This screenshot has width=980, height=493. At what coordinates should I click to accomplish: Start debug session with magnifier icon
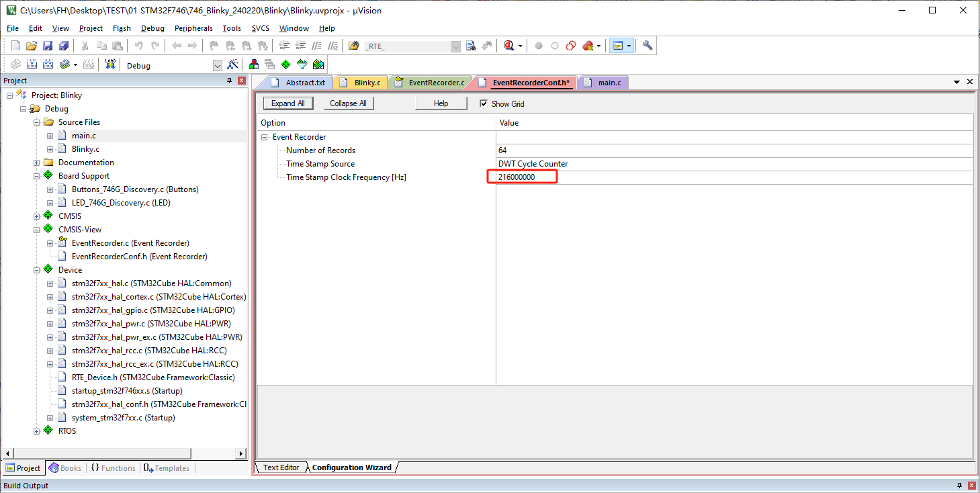click(x=508, y=46)
